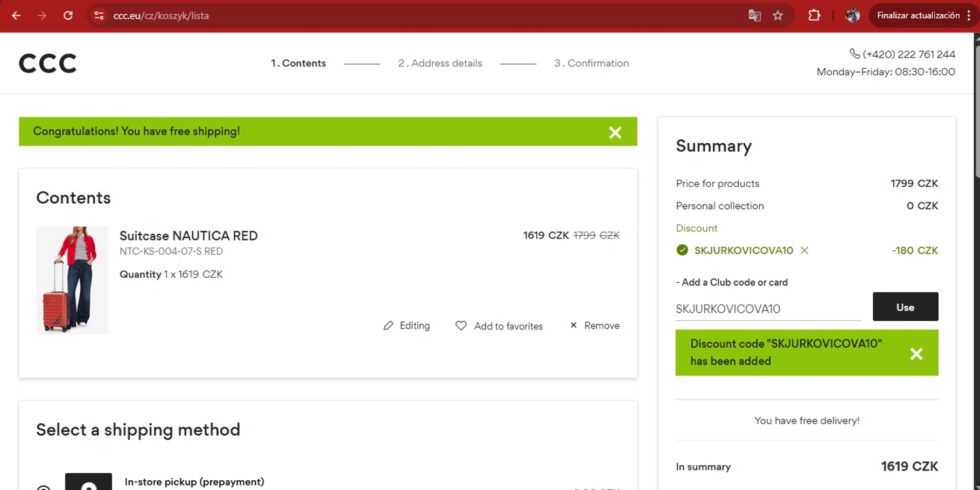Open the red suitcase product thumbnail
The image size is (980, 490).
coord(73,280)
